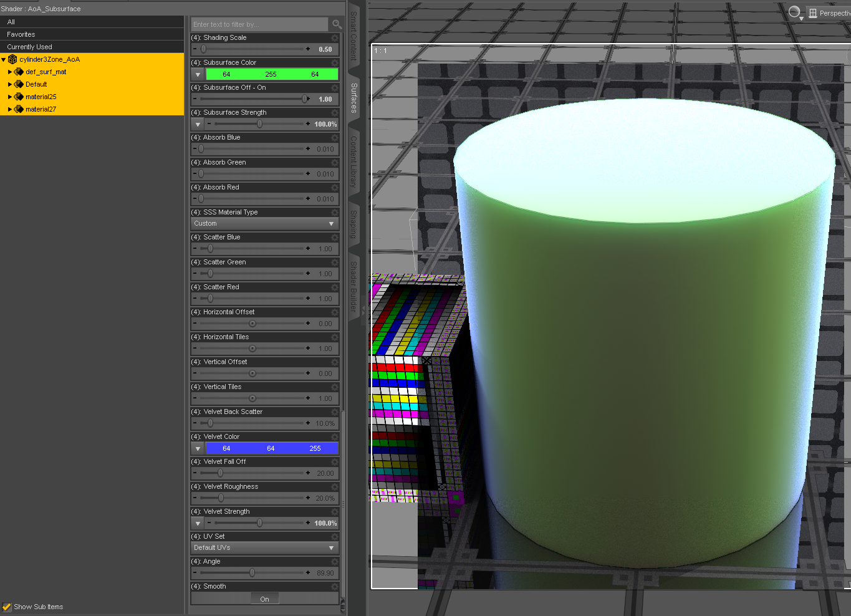The width and height of the screenshot is (851, 616).
Task: Select the Favorites filter category
Action: click(92, 34)
